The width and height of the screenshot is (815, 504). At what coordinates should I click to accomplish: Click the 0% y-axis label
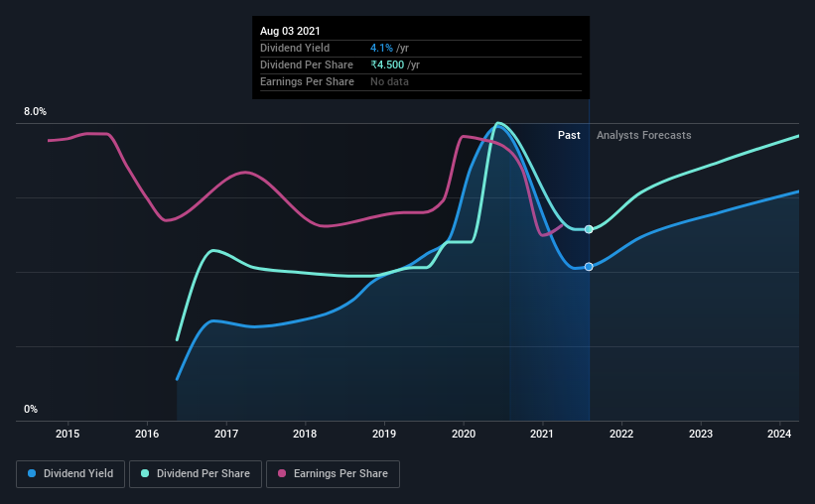coord(31,410)
